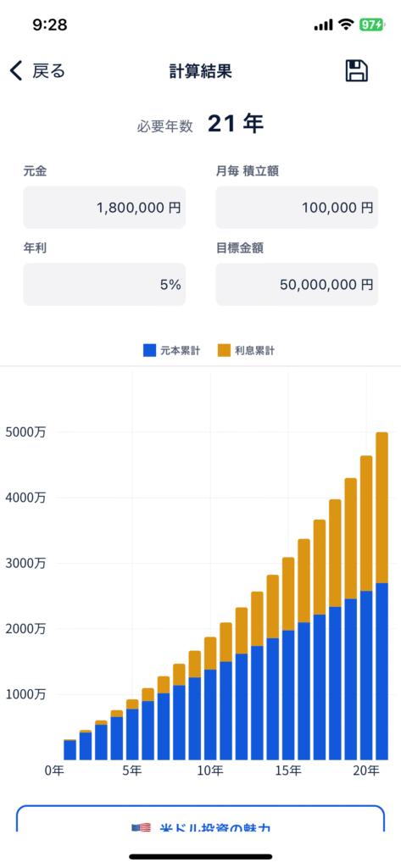Tap the blue segment of year 10 bar
Screen dimensions: 401x868
pyautogui.click(x=210, y=715)
